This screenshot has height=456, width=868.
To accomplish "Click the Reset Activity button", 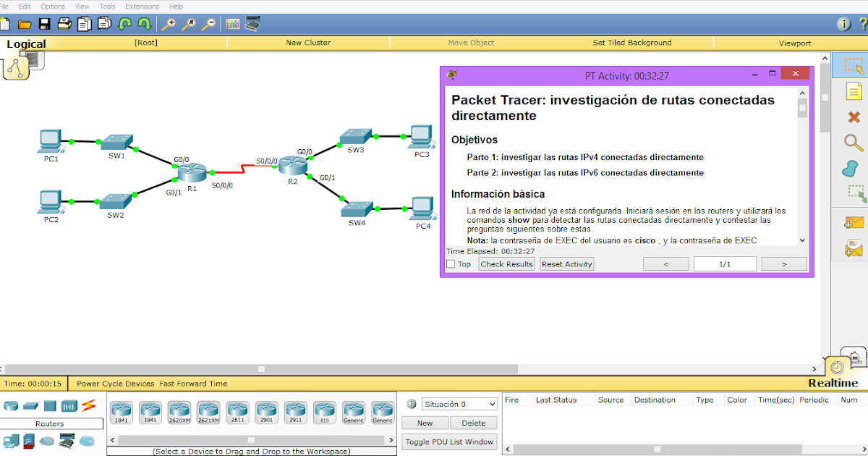I will point(566,263).
